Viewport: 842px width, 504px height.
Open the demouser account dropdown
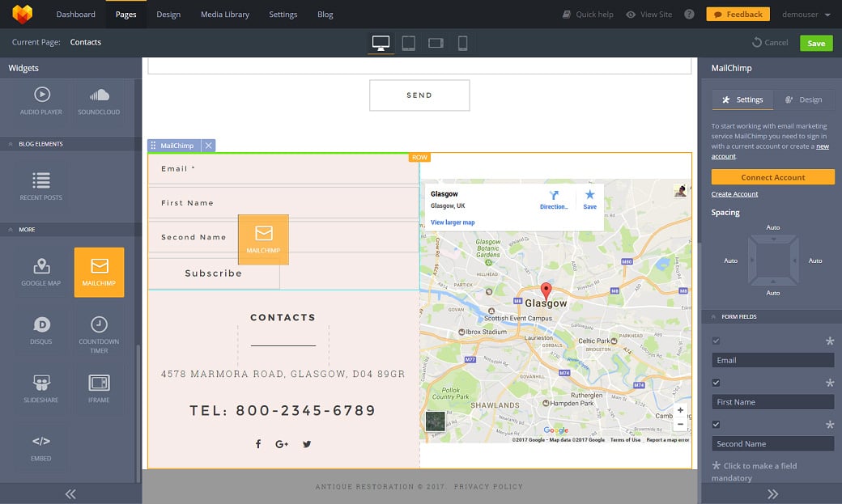click(806, 15)
